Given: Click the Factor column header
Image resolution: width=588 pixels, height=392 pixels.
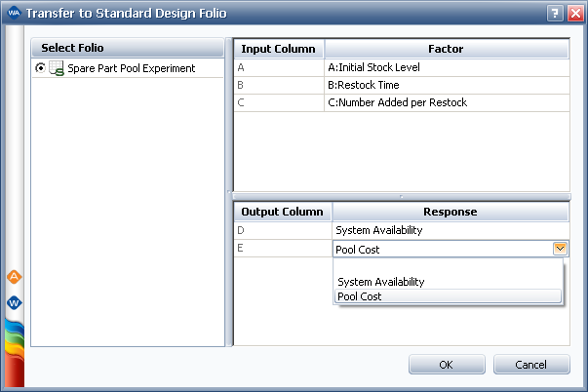Looking at the screenshot, I should pos(446,48).
